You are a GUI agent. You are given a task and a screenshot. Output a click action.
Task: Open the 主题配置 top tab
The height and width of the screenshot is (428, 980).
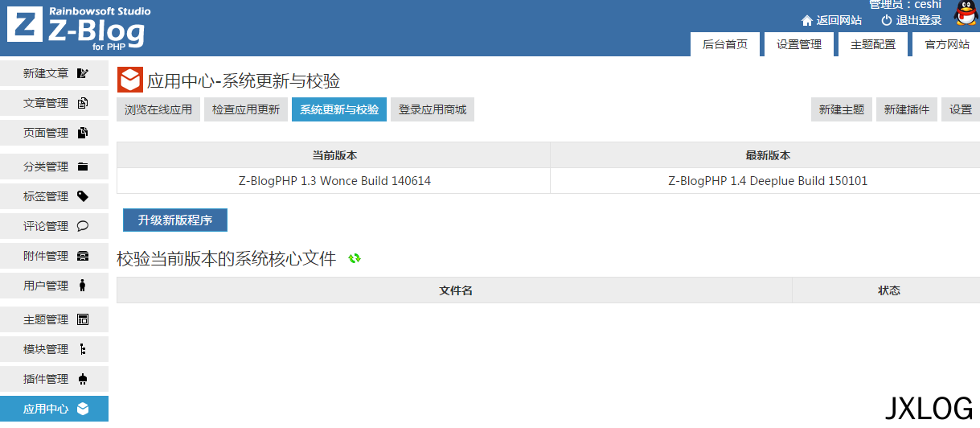[873, 44]
